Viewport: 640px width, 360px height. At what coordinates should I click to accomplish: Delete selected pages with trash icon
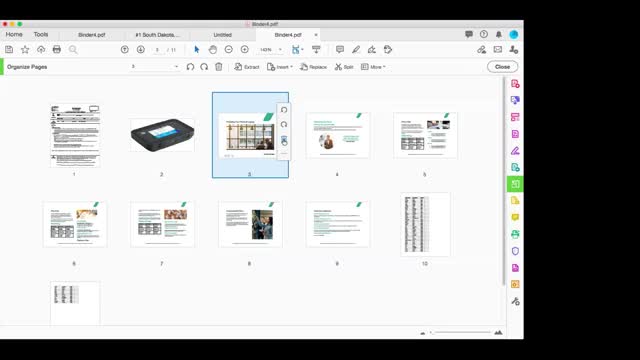click(x=219, y=67)
